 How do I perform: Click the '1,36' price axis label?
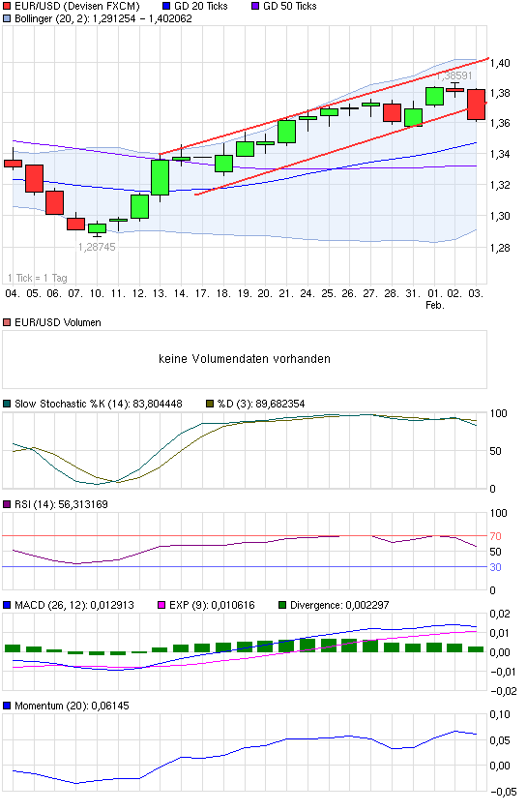coord(500,123)
